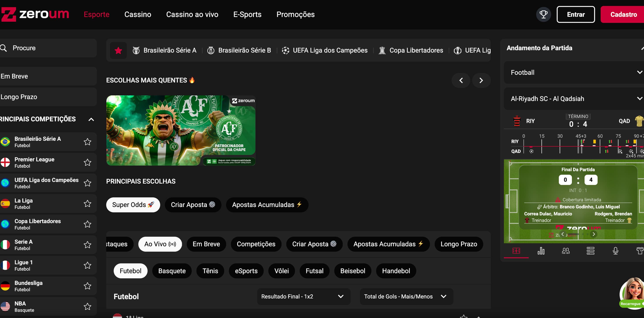Open the Promoções menu

point(296,14)
